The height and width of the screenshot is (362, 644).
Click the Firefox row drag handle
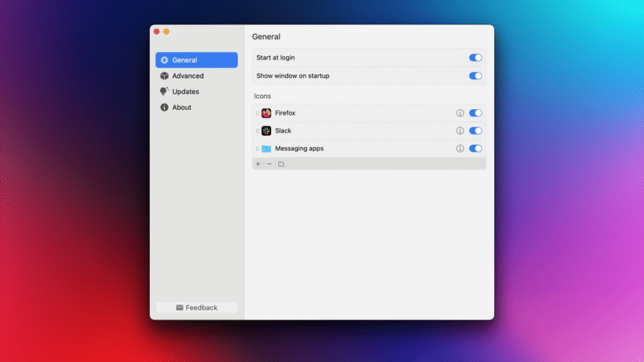(257, 113)
